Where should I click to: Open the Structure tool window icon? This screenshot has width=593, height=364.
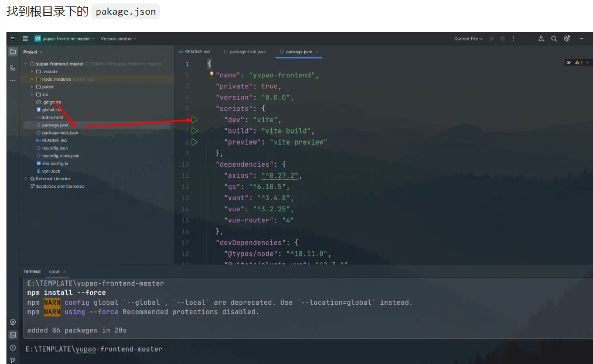tap(13, 68)
